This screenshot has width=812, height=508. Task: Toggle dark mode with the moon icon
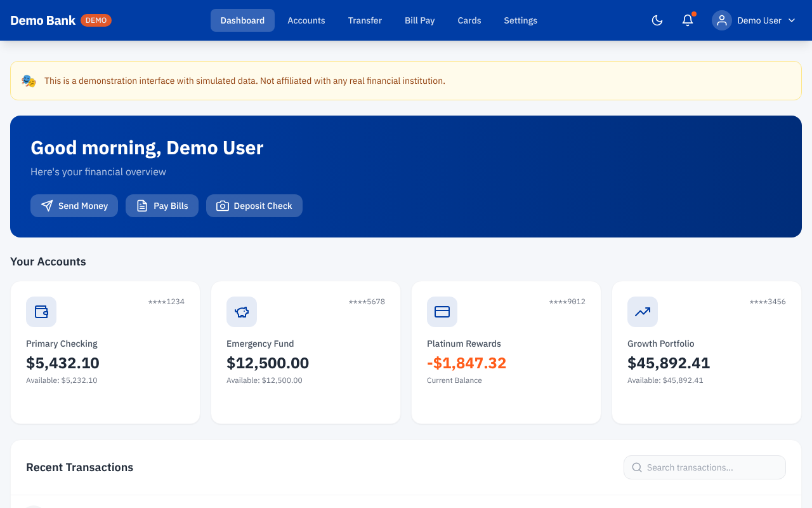click(x=657, y=20)
